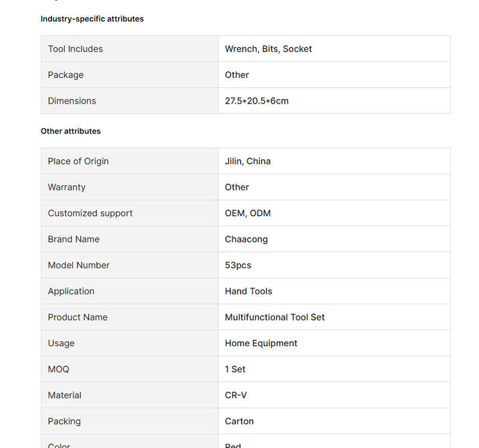Select the Hand Tools application value

tap(248, 291)
